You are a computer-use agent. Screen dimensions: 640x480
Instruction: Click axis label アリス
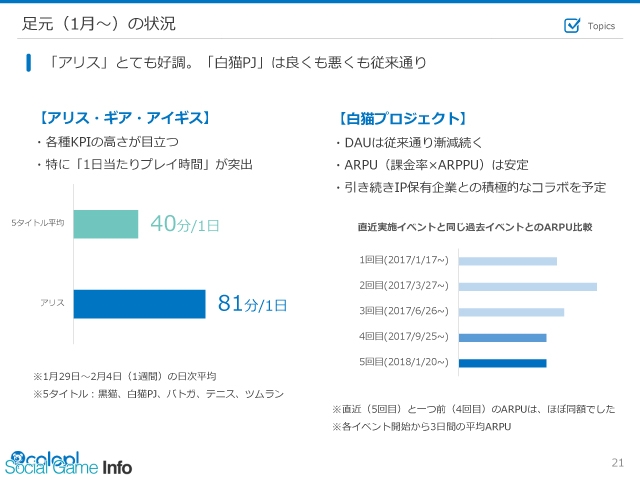pos(52,302)
